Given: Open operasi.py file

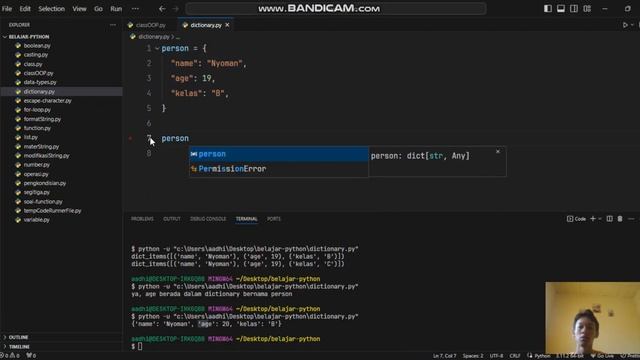Looking at the screenshot, I should [36, 174].
